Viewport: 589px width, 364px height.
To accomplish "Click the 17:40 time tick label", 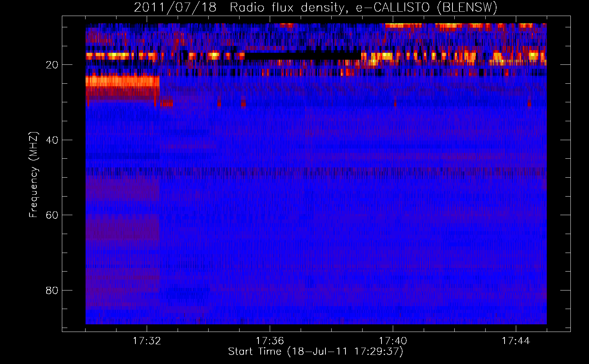I will pos(393,341).
